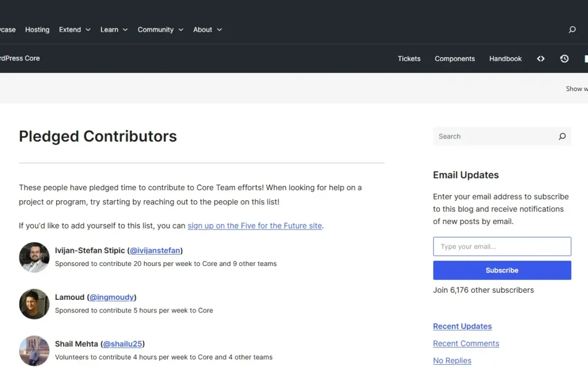Viewport: 588px width, 368px height.
Task: Open Lamoud's avatar photo
Action: point(34,304)
